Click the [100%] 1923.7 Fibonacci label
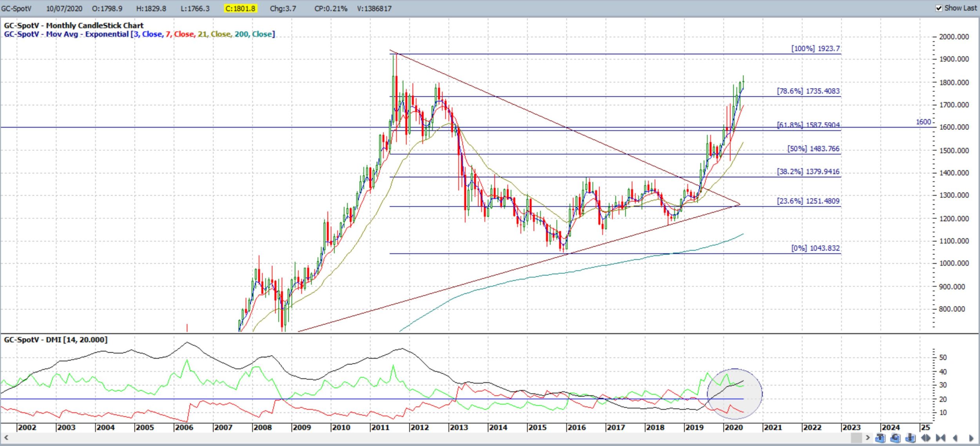 click(815, 49)
